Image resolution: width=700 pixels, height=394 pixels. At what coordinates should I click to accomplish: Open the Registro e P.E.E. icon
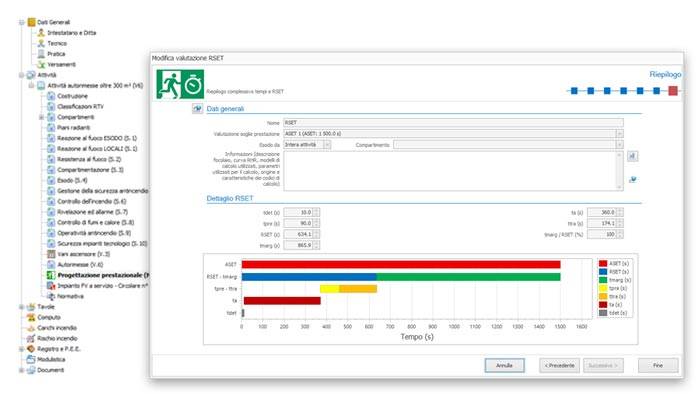[x=31, y=348]
